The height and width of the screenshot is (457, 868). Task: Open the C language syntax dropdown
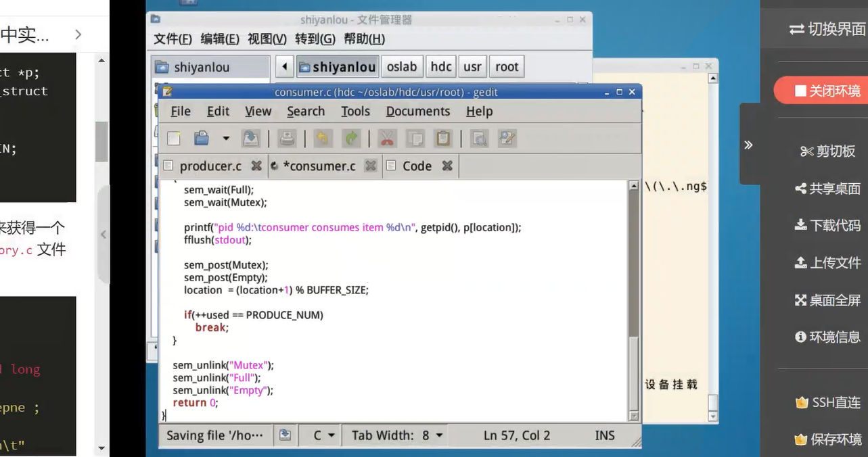(324, 435)
